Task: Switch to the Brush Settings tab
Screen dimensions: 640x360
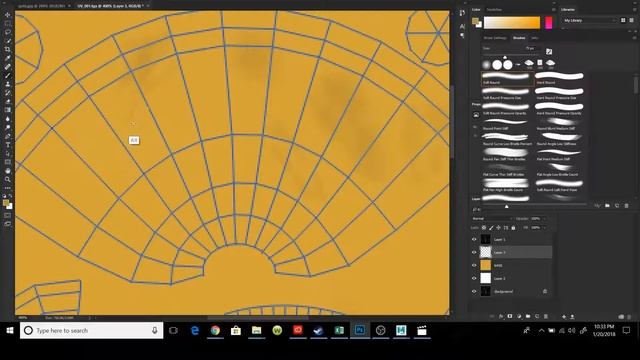Action: pyautogui.click(x=495, y=38)
